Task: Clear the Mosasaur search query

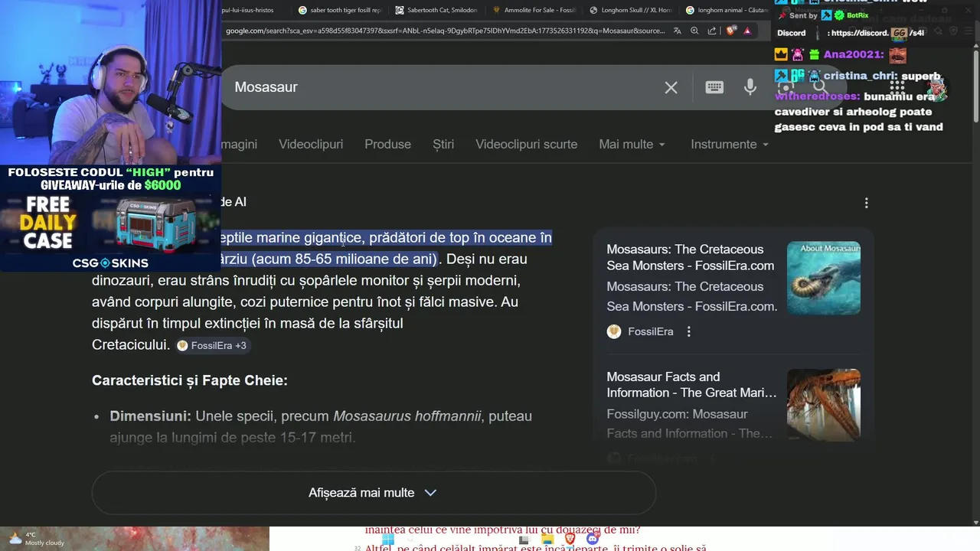Action: point(671,87)
